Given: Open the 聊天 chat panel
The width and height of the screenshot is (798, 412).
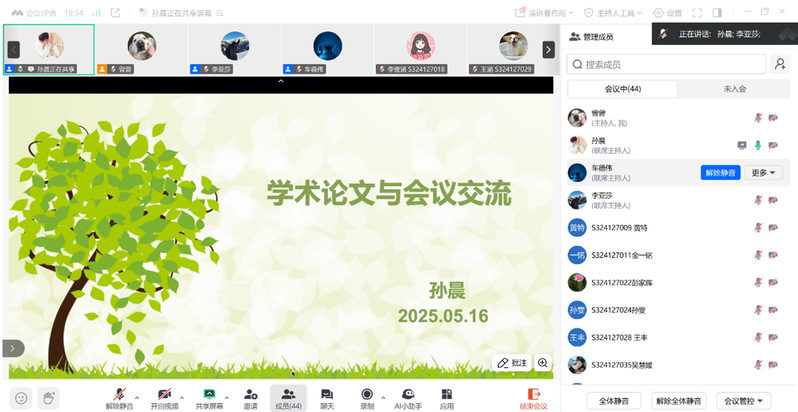Looking at the screenshot, I should [x=326, y=397].
